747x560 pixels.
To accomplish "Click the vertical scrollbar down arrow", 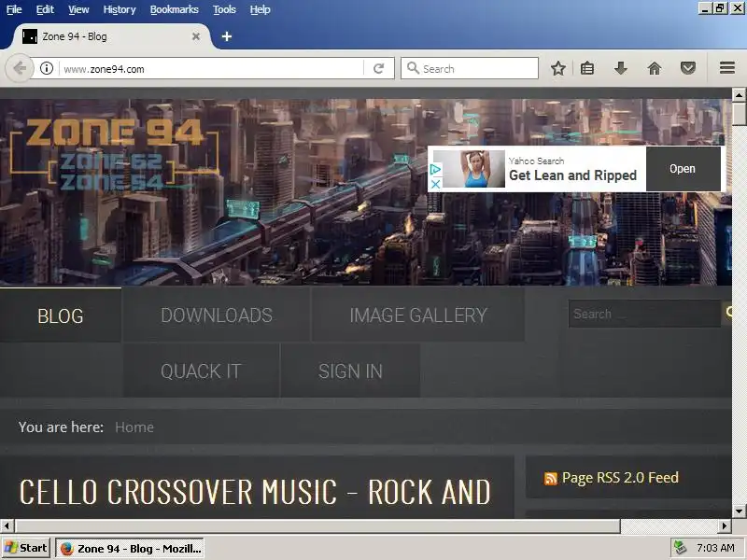I will (739, 511).
